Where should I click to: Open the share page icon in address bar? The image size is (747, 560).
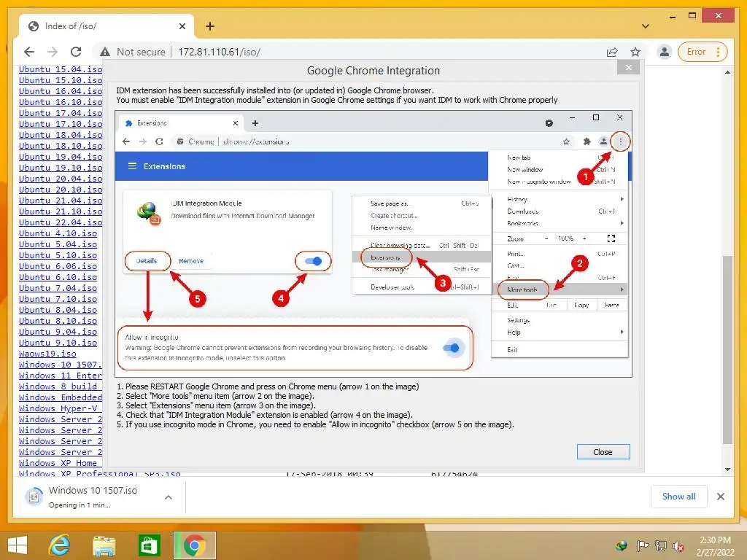pos(612,52)
